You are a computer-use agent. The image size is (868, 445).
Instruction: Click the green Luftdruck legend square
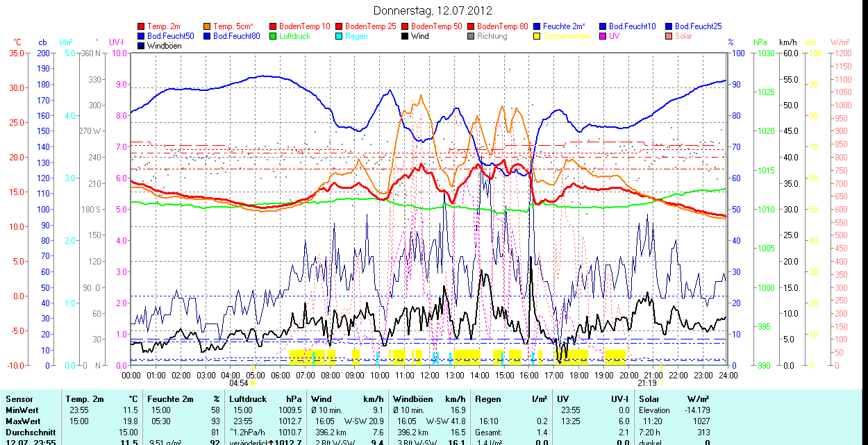[274, 36]
